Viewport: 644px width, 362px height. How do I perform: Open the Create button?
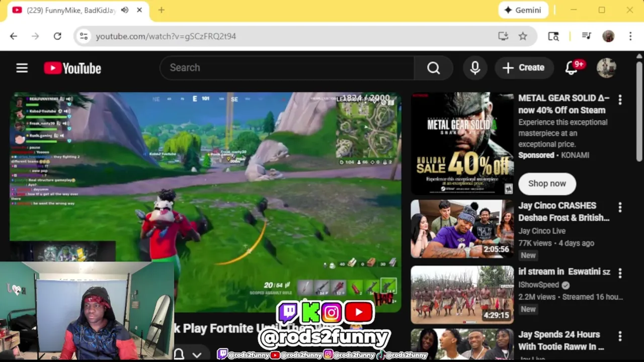click(523, 68)
